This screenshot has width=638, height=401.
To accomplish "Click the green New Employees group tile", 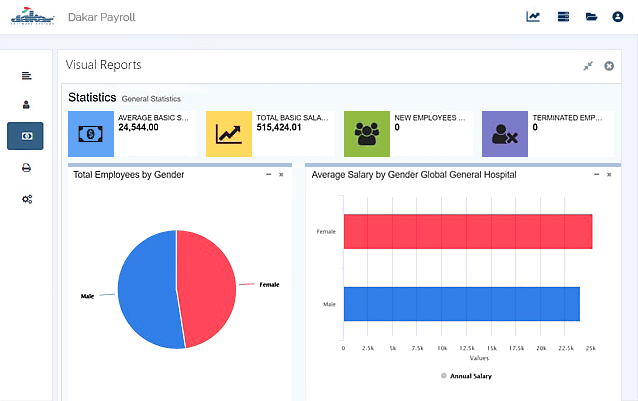I will (367, 134).
